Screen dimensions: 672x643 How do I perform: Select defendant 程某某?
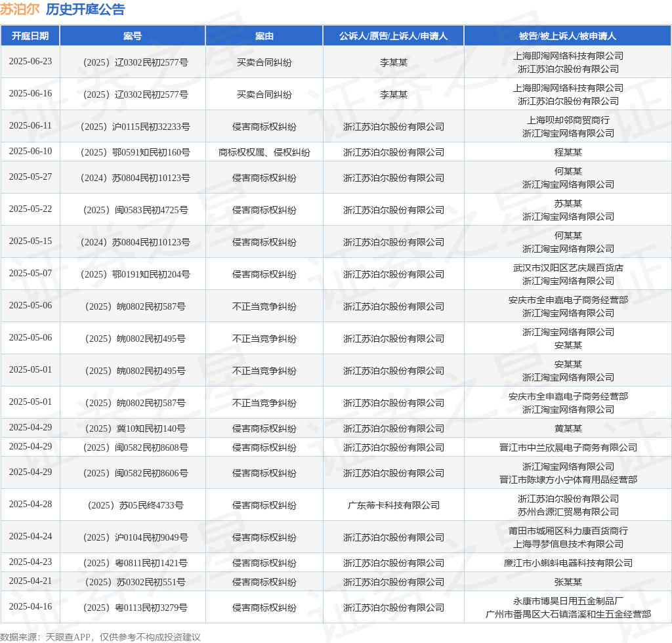tap(568, 152)
